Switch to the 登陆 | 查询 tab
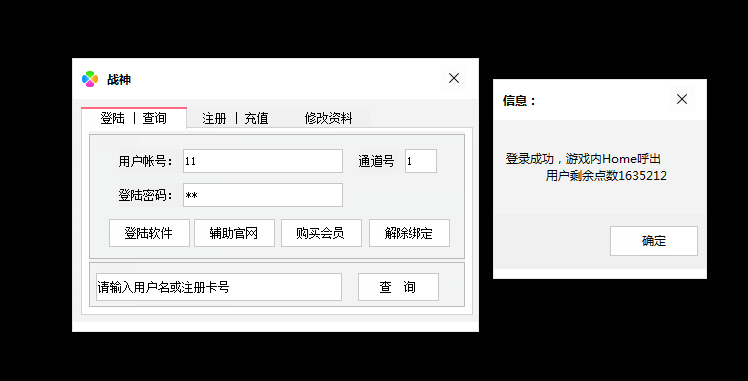This screenshot has width=748, height=381. (134, 118)
